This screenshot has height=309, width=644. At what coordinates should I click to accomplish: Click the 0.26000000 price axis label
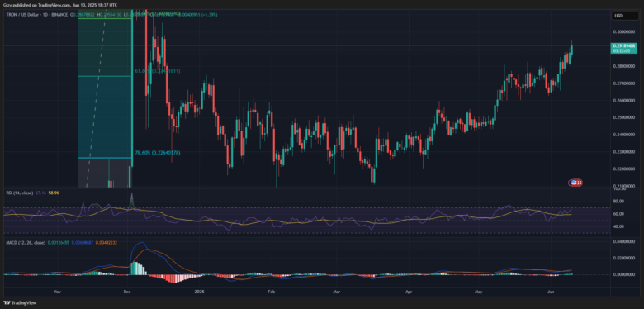(624, 100)
